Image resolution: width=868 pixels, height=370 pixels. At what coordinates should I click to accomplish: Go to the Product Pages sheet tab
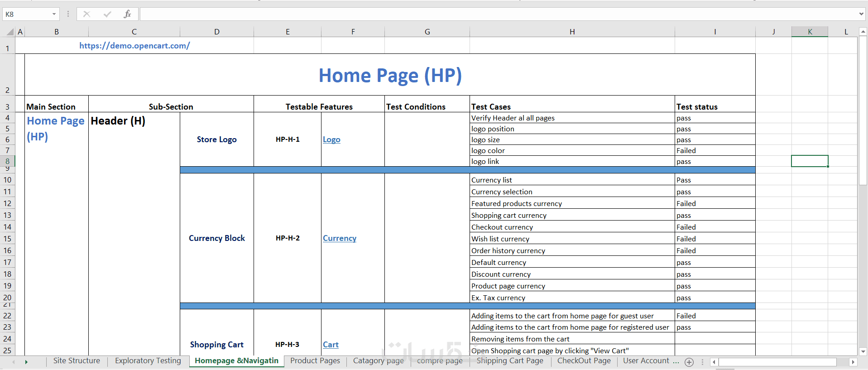[315, 361]
